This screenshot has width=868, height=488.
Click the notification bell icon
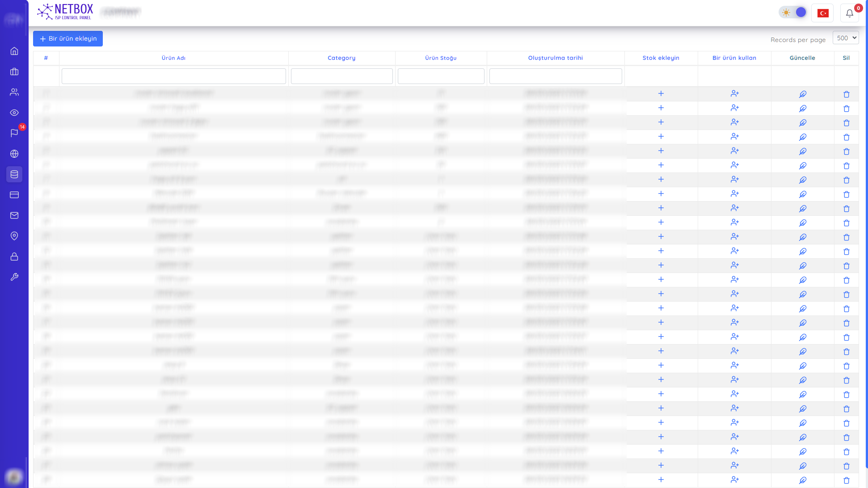(x=849, y=13)
